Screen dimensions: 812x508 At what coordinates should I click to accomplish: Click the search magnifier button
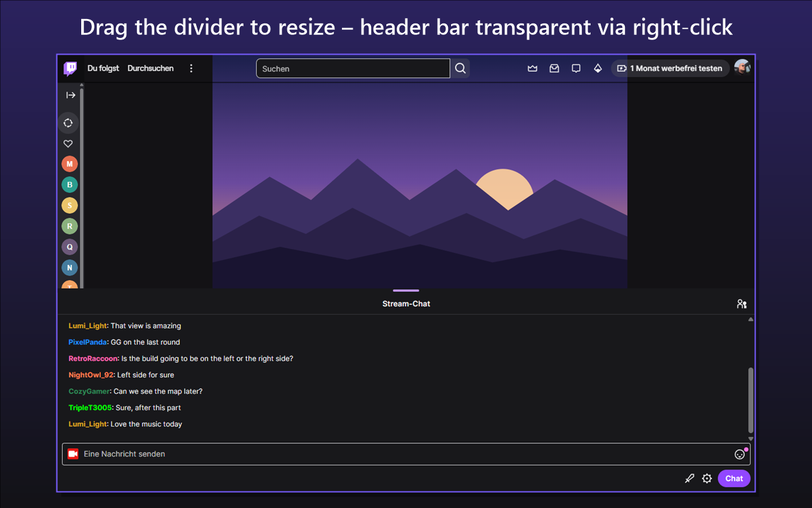(461, 69)
